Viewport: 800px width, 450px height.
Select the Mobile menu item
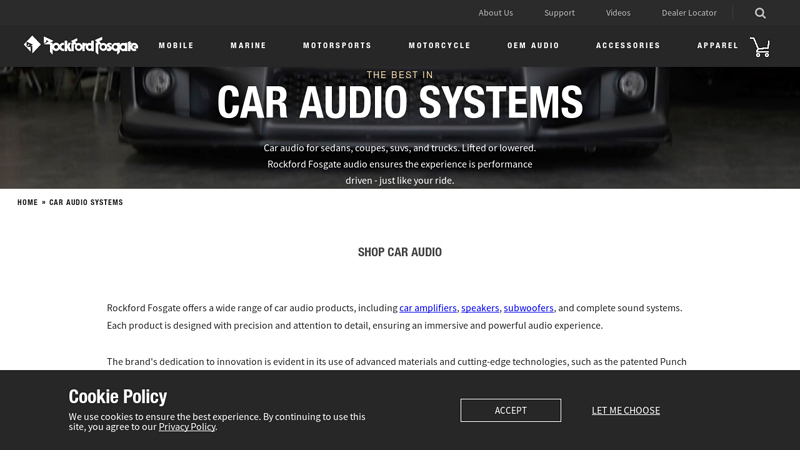176,45
